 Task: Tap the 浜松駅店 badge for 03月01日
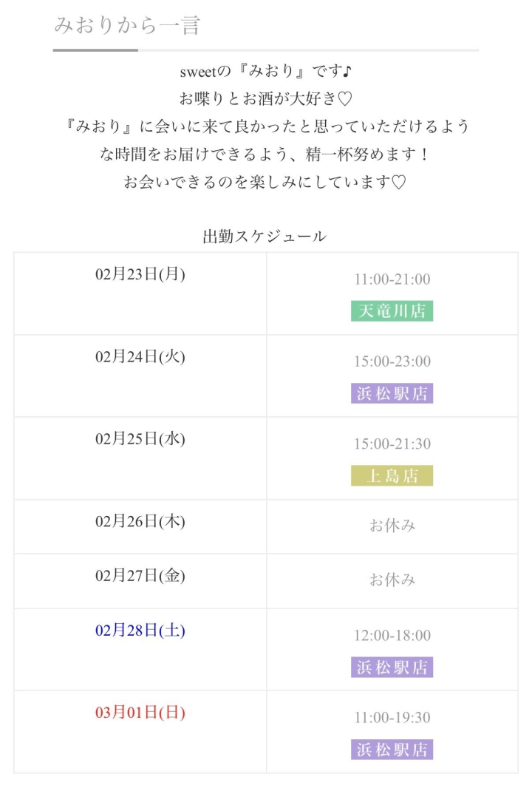[392, 750]
